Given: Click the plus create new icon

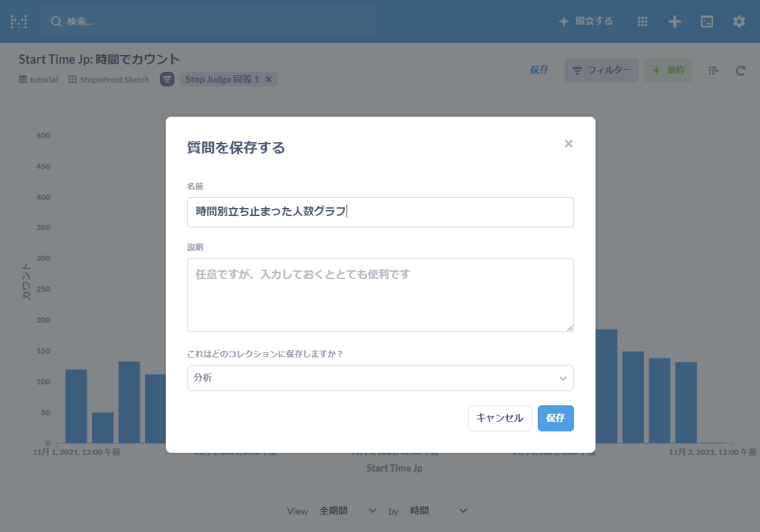Looking at the screenshot, I should pos(675,21).
